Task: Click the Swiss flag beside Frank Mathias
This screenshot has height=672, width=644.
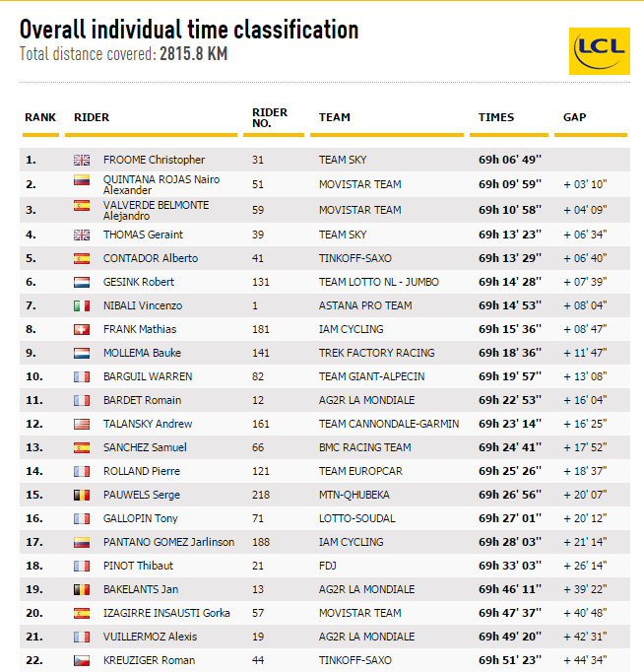Action: pyautogui.click(x=82, y=329)
